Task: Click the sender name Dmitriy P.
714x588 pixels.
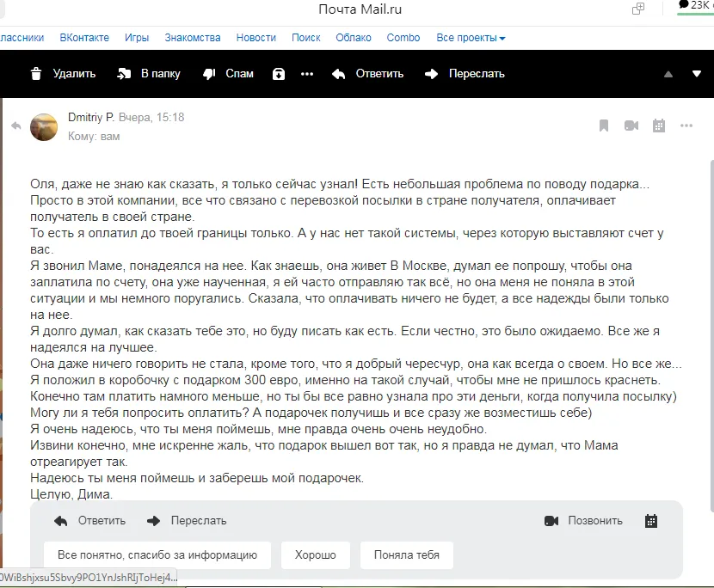Action: [x=91, y=118]
